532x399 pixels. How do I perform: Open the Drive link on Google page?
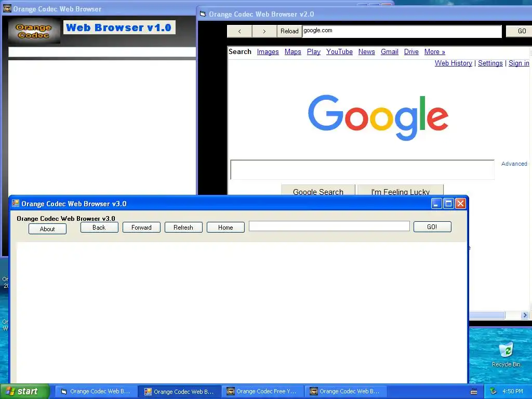[411, 51]
